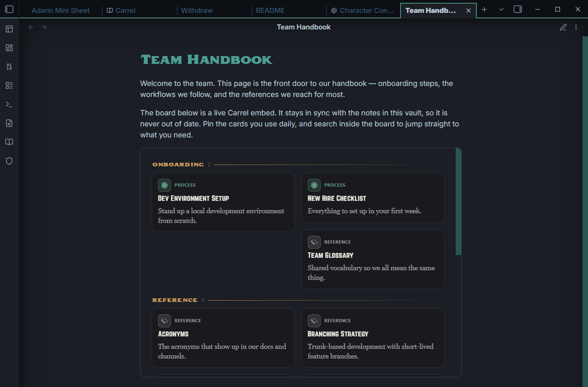
Task: Open the checklist icon in the ribbon
Action: 9,85
